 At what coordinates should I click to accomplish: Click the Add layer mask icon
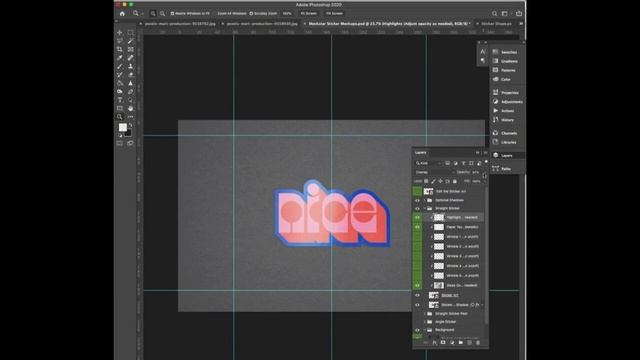(x=443, y=343)
